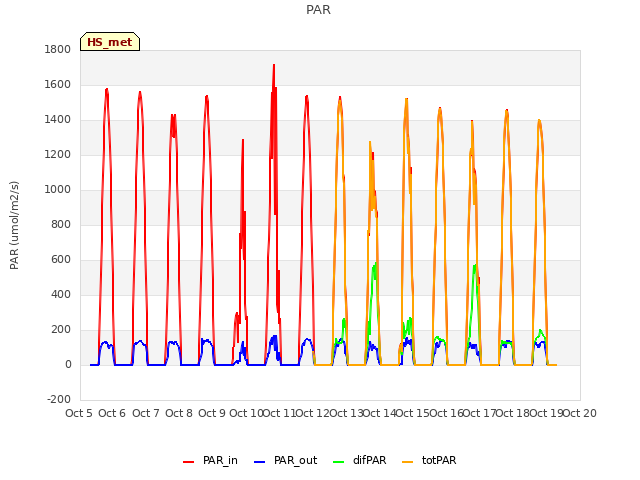Click the -200 y-axis tick label
The width and height of the screenshot is (640, 480).
pos(59,399)
